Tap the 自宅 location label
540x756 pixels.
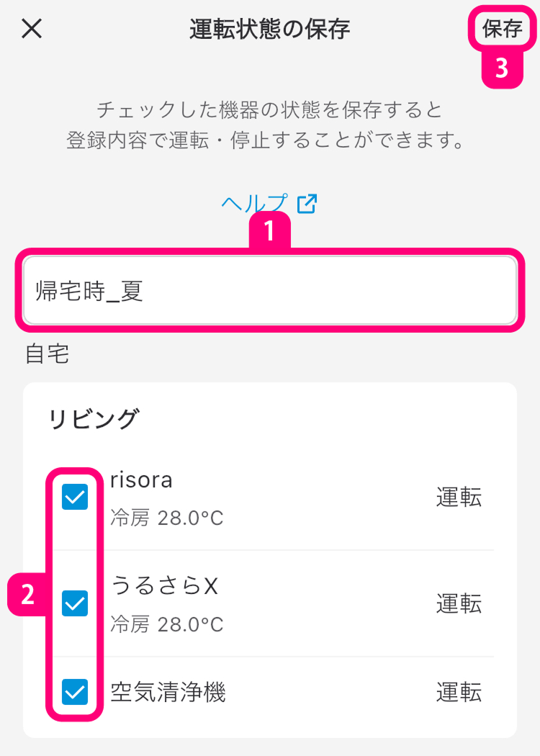(48, 354)
